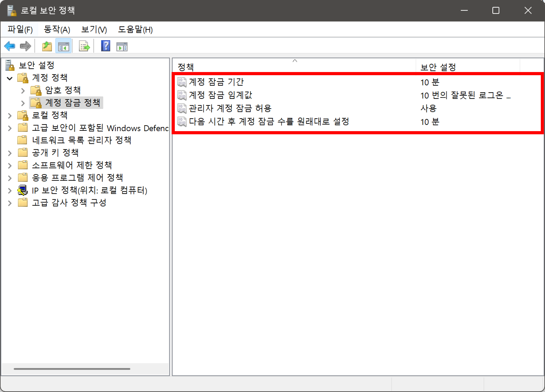Click the 암호 정책 folder icon
The height and width of the screenshot is (392, 545).
point(36,90)
